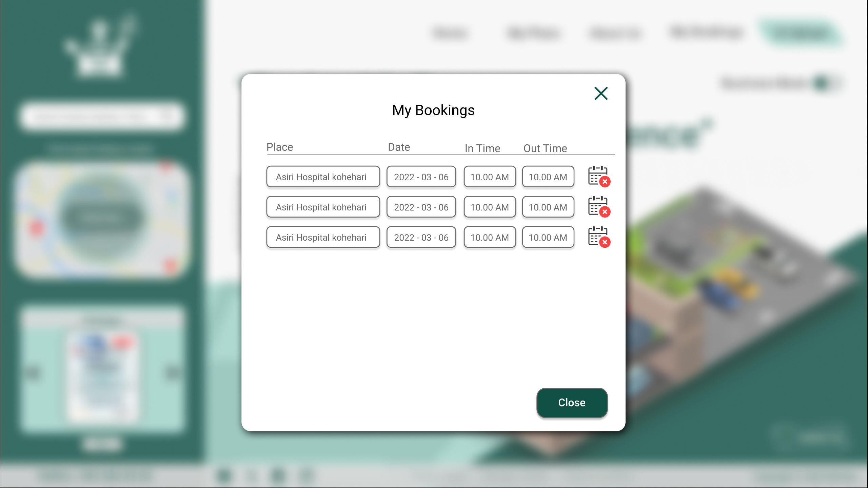Click the sidebar search input field
This screenshot has width=868, height=488.
coord(95,116)
